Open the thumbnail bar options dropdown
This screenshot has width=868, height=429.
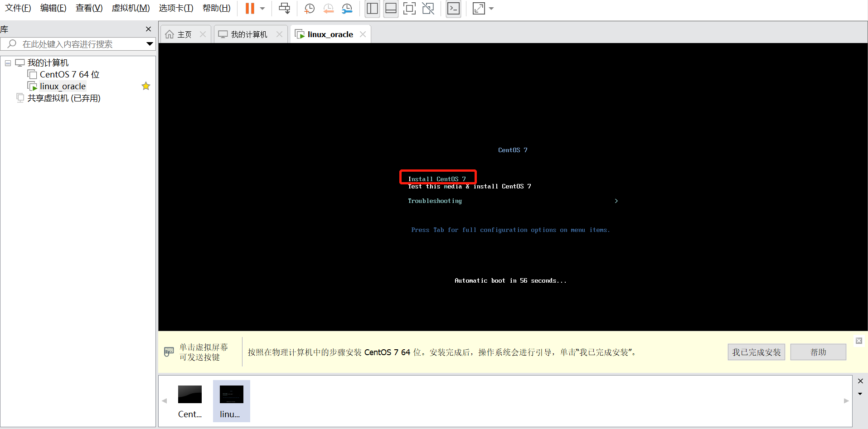click(860, 394)
